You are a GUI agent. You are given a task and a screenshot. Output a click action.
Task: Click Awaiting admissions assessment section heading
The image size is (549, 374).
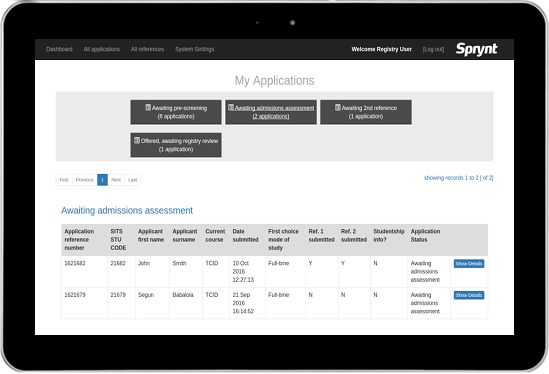(127, 210)
